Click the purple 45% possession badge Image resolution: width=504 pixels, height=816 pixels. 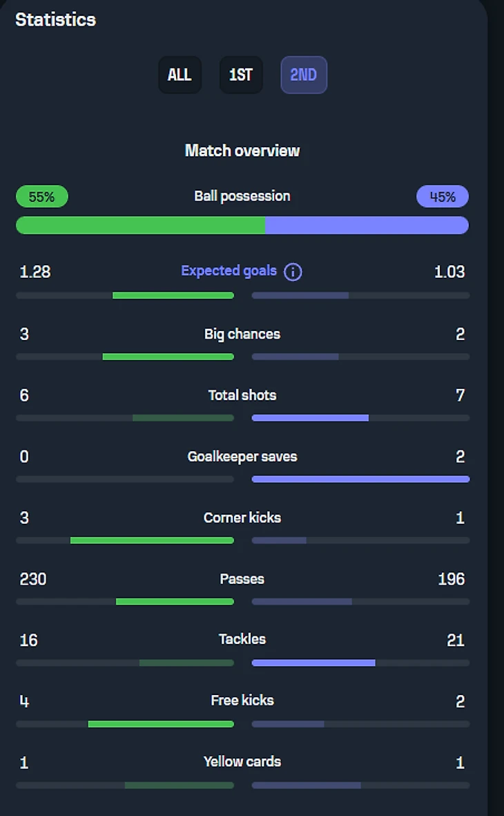[x=442, y=197]
